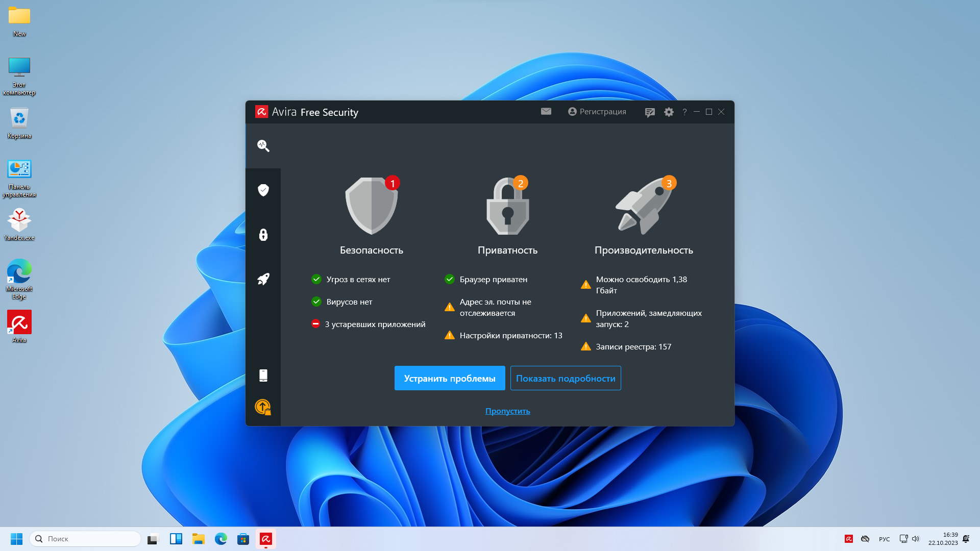
Task: Click the orange upgrade arrow icon
Action: (263, 407)
